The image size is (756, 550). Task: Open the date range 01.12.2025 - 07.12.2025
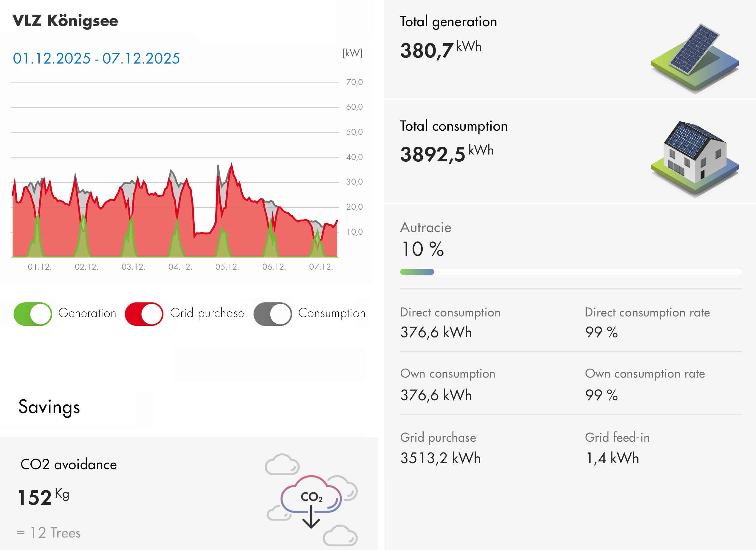click(x=96, y=58)
